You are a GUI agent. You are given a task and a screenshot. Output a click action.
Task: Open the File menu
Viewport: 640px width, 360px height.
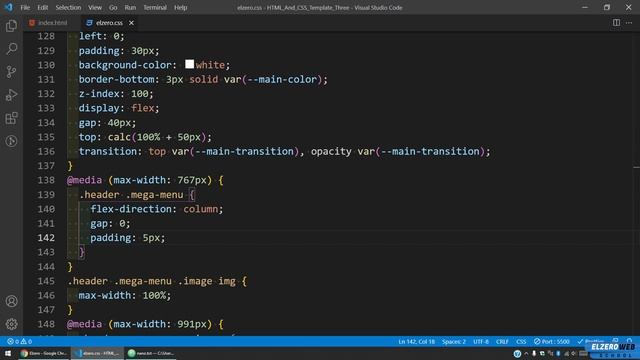(25, 7)
